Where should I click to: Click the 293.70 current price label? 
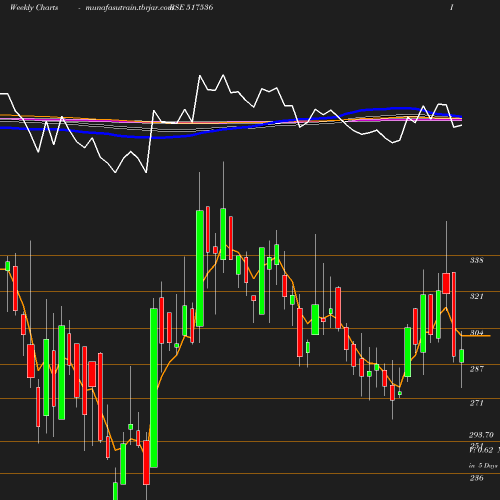click(481, 435)
